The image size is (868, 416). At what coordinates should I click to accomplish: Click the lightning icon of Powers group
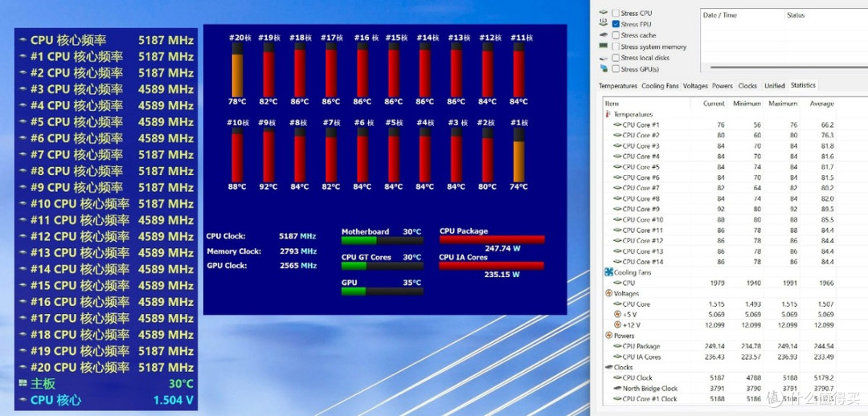click(x=609, y=335)
